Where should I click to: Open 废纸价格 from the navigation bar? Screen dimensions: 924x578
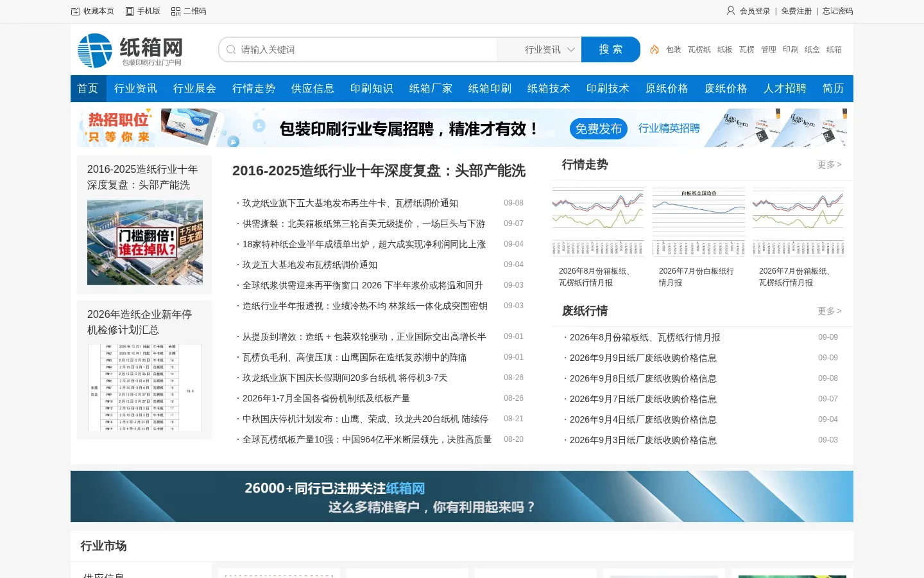[726, 89]
